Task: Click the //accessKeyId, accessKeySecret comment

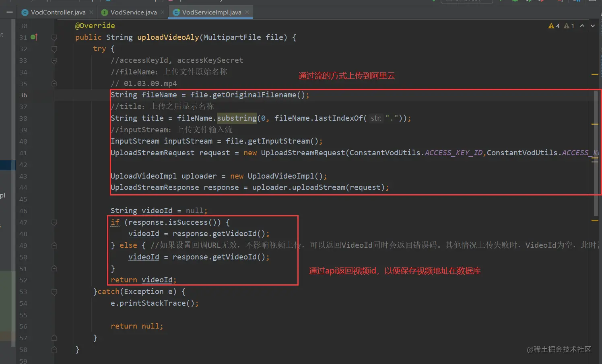Action: [177, 60]
